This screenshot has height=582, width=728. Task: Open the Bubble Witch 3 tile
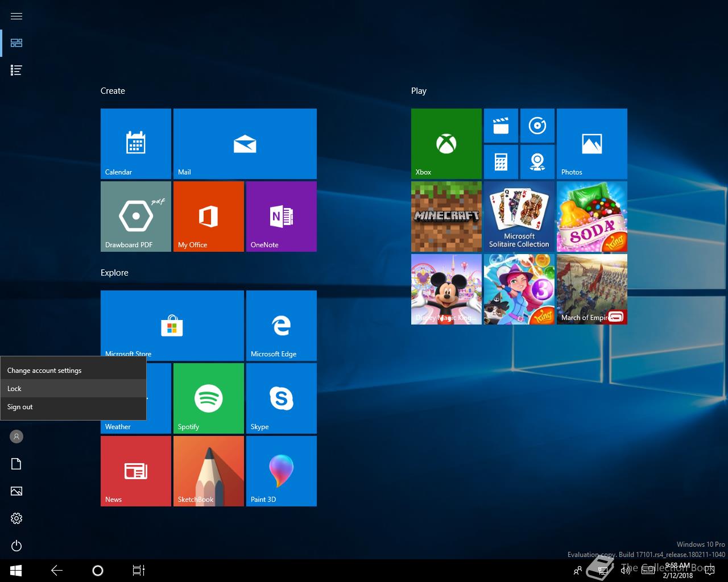point(519,289)
